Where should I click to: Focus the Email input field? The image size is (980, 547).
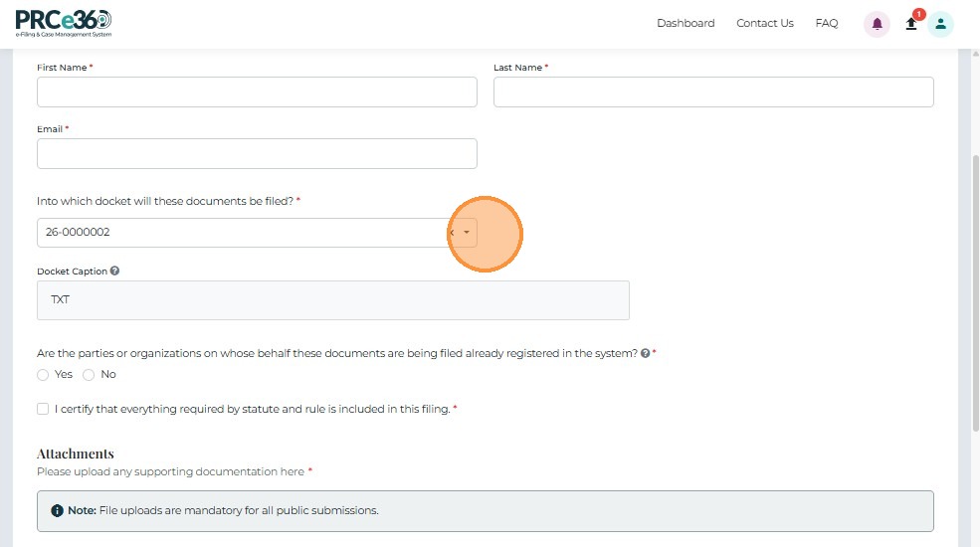(257, 154)
